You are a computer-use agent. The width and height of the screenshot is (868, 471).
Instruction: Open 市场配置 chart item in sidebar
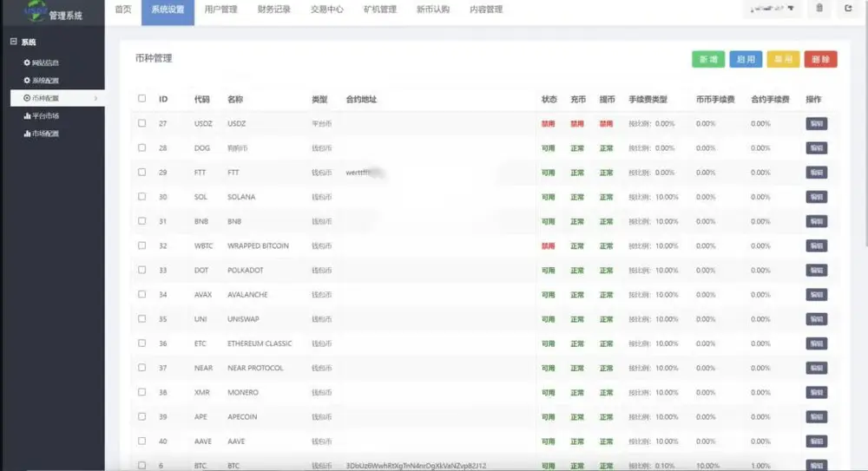tap(41, 134)
